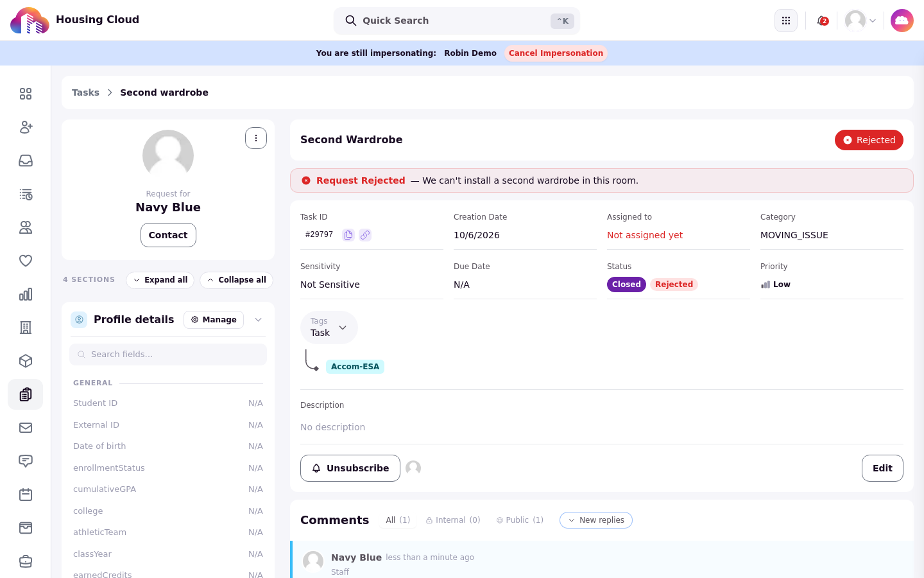Click the Search fields input
The height and width of the screenshot is (578, 924).
pos(168,355)
